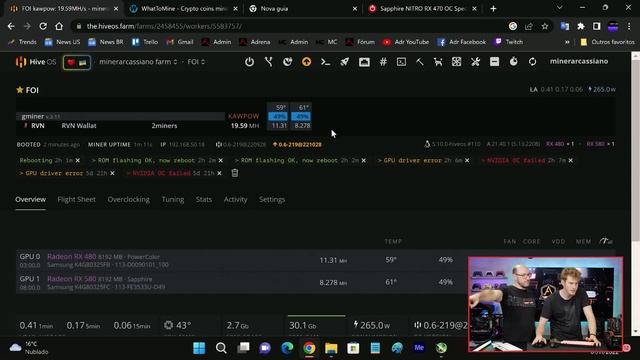The width and height of the screenshot is (640, 360).
Task: Switch to the Overview tab
Action: (31, 200)
